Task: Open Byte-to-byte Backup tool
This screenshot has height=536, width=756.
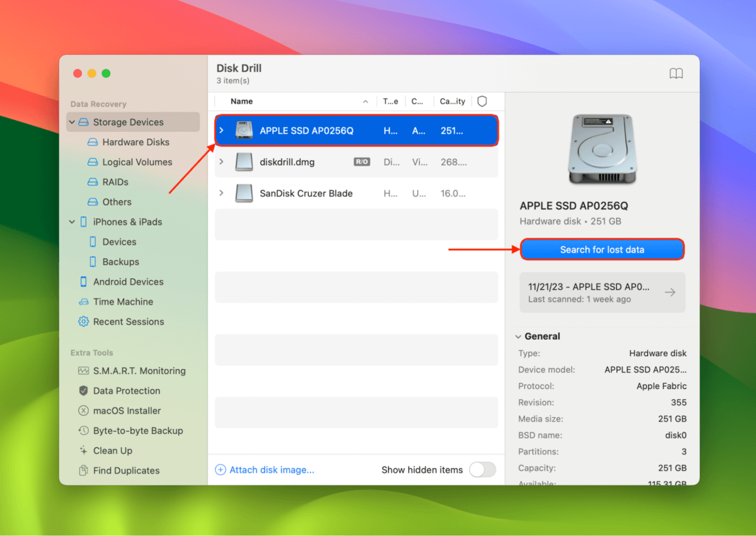Action: 138,431
